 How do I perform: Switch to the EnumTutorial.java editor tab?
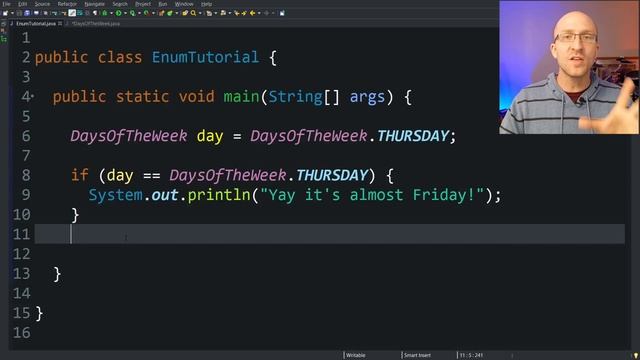[x=36, y=24]
